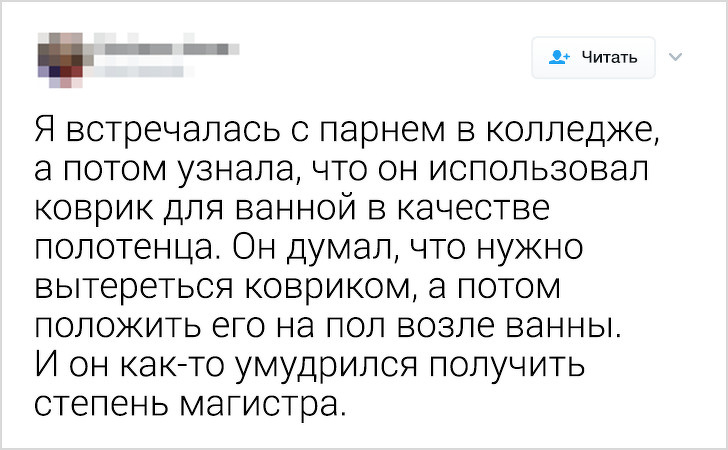728x450 pixels.
Task: Expand the chevron menu beside Читать
Action: [672, 56]
